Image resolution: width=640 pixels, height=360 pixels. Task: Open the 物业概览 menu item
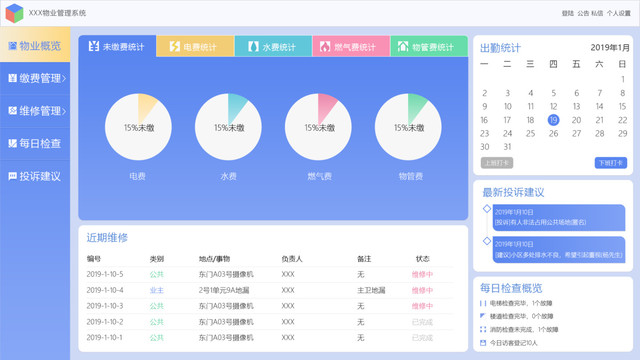pos(35,45)
